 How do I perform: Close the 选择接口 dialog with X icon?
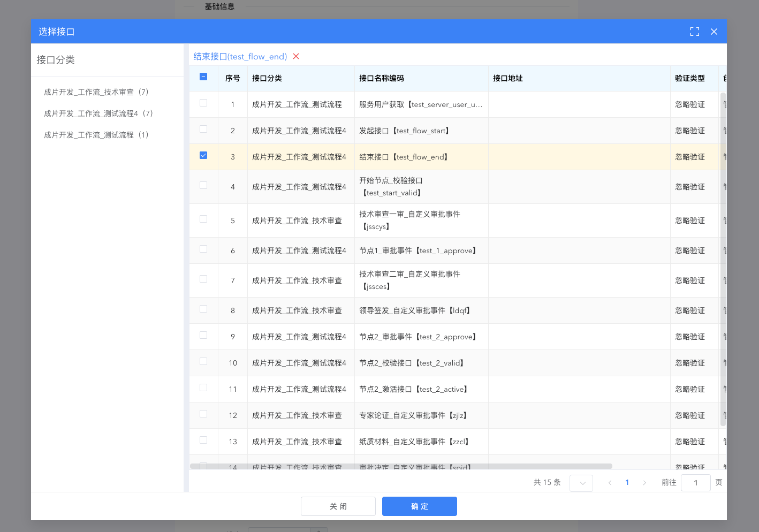pos(714,32)
